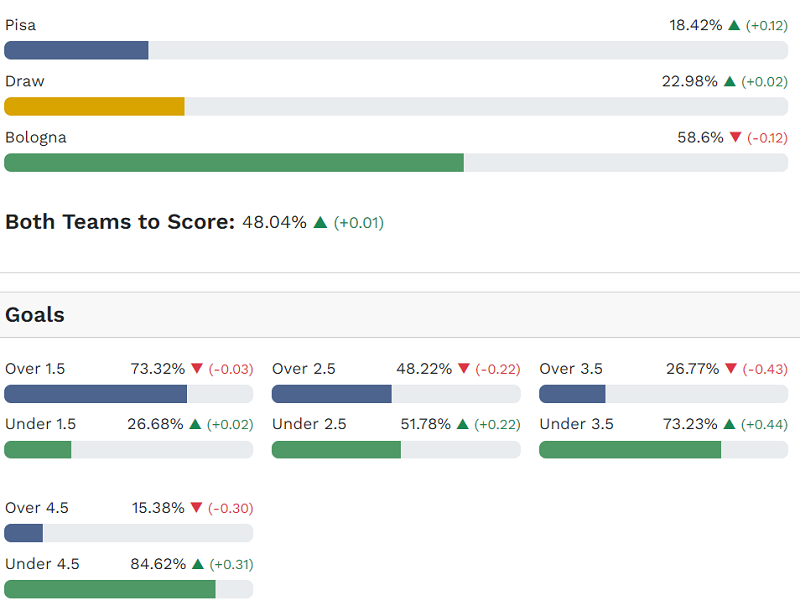This screenshot has width=800, height=616.
Task: Click up arrow next to Both Teams to Score
Action: tap(320, 222)
